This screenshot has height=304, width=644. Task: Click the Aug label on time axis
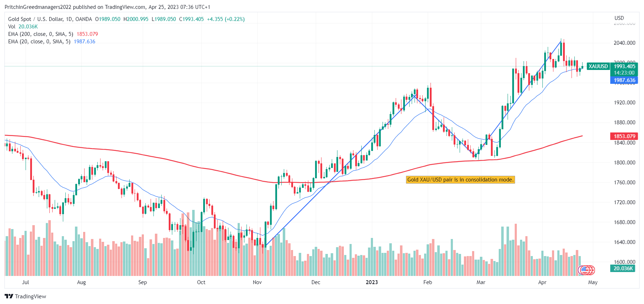tap(81, 282)
